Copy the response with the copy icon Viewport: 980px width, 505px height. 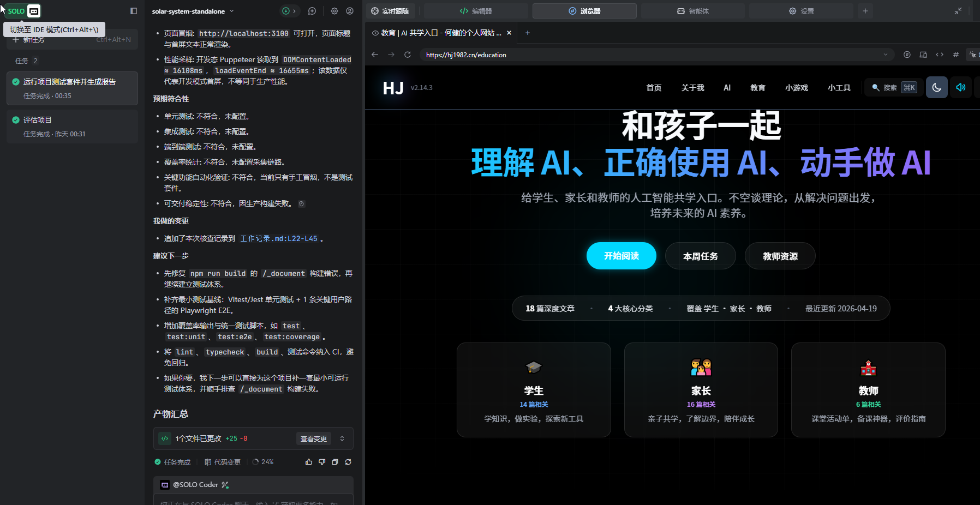335,462
